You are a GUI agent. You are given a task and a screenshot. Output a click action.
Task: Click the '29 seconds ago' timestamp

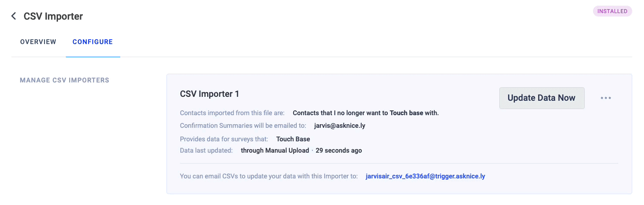(x=339, y=150)
